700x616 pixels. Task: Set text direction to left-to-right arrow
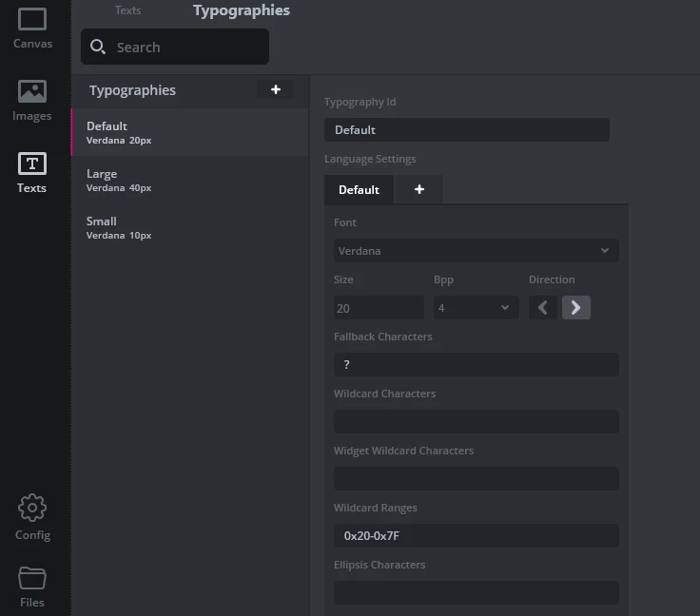(576, 307)
